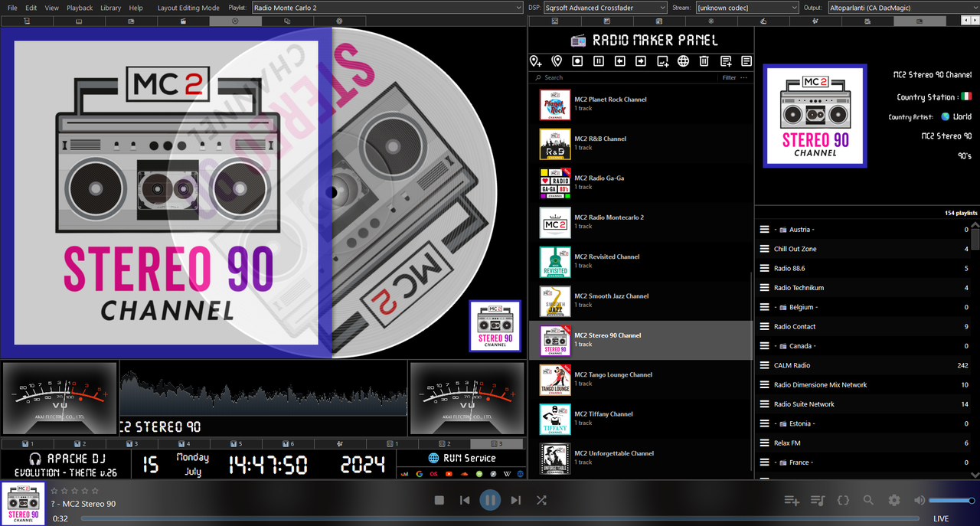Open the Stream codec dropdown
980x526 pixels.
747,8
